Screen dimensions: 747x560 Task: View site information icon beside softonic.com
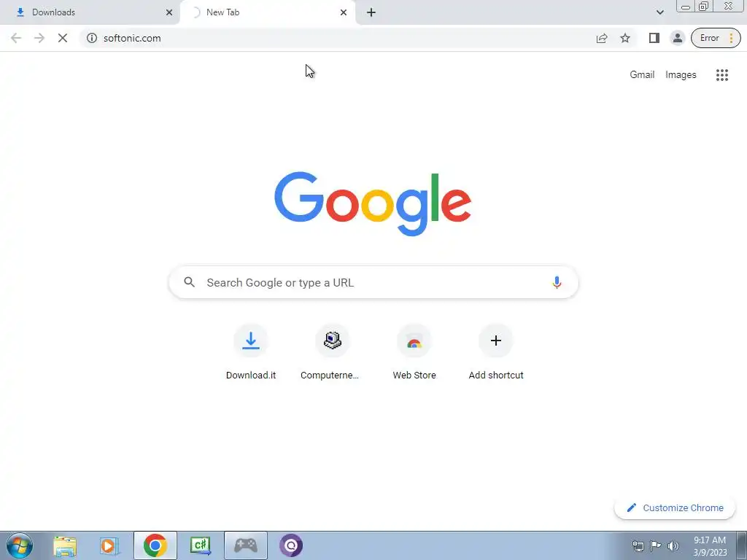pos(92,38)
